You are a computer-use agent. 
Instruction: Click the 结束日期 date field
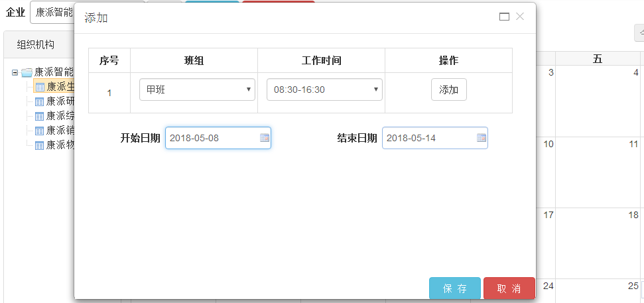tap(428, 138)
